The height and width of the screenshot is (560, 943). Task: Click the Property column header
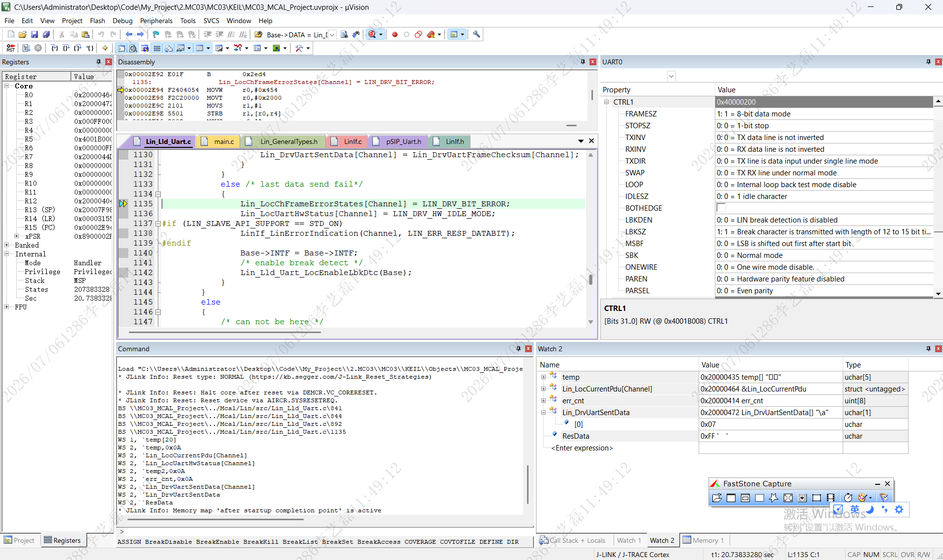click(x=657, y=90)
